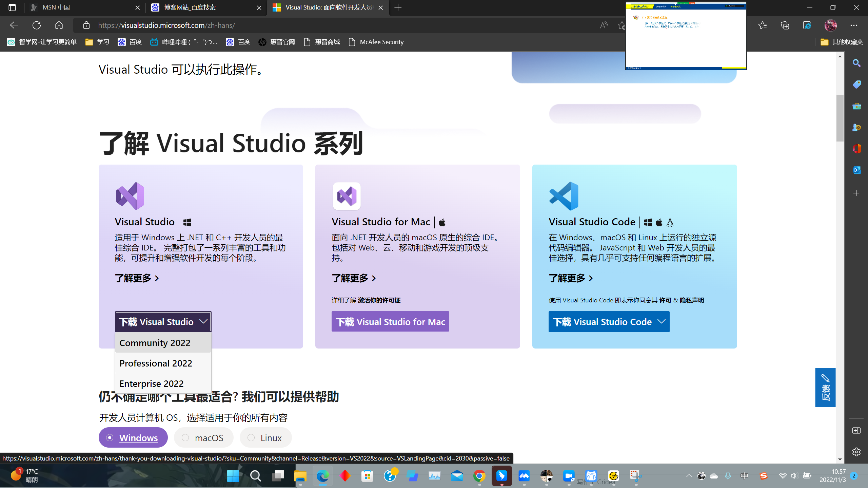The image size is (868, 488).
Task: View site security info lock icon
Action: [x=86, y=25]
